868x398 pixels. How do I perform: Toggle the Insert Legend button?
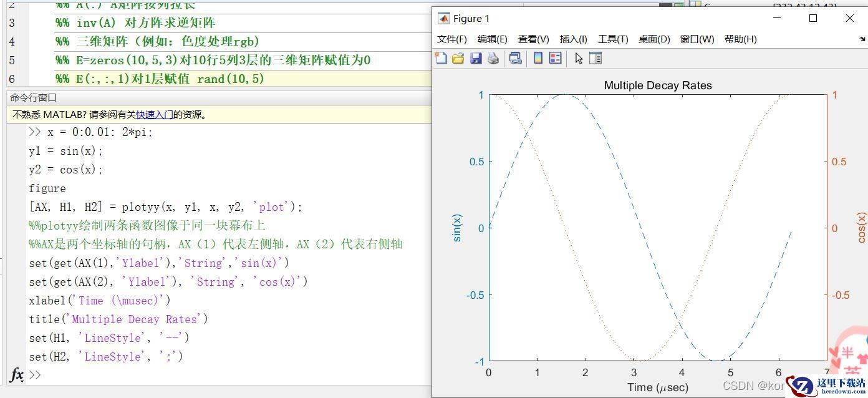[x=555, y=59]
